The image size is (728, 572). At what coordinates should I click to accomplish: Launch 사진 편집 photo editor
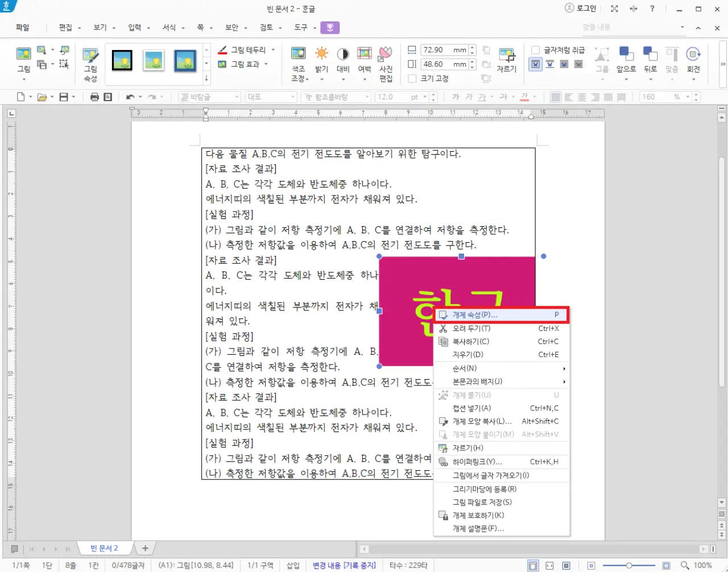click(x=386, y=64)
